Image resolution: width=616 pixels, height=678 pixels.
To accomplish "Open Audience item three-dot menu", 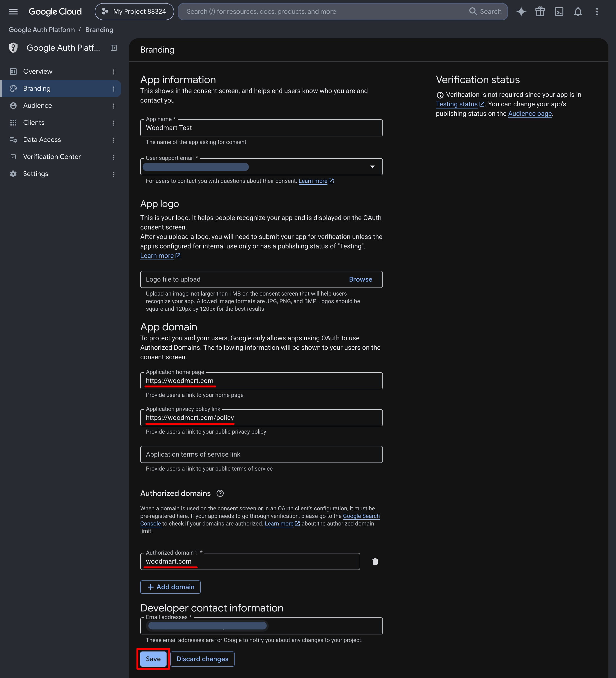I will [x=114, y=106].
